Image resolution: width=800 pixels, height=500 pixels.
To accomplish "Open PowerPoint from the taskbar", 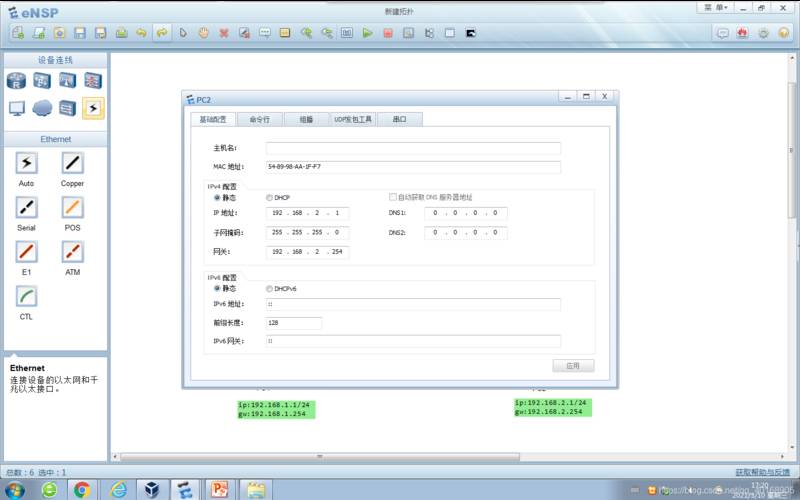I will 220,490.
